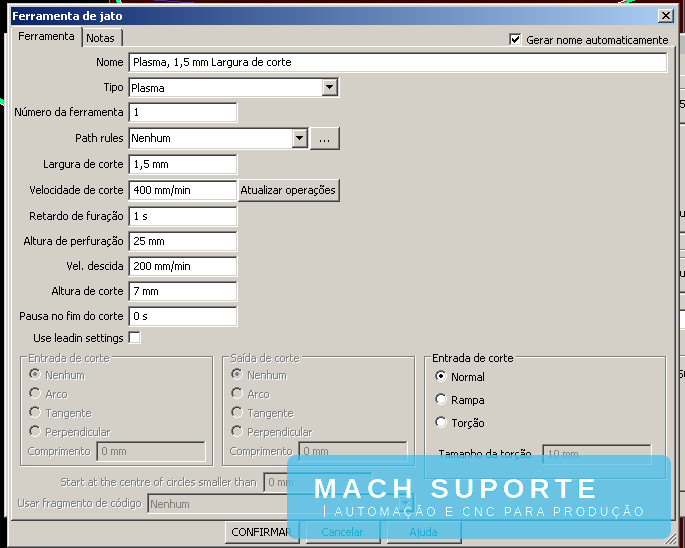Focus the Número da ferramenta field
685x548 pixels.
(183, 112)
